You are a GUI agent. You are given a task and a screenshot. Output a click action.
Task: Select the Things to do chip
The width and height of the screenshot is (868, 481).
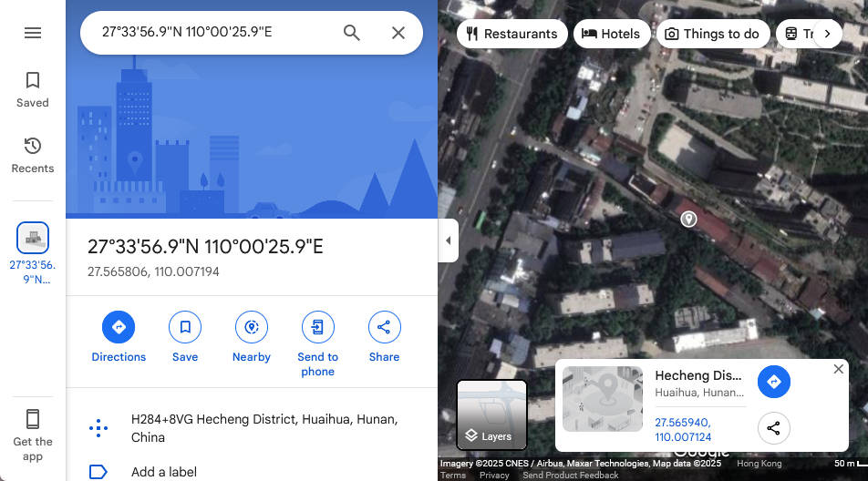(711, 34)
